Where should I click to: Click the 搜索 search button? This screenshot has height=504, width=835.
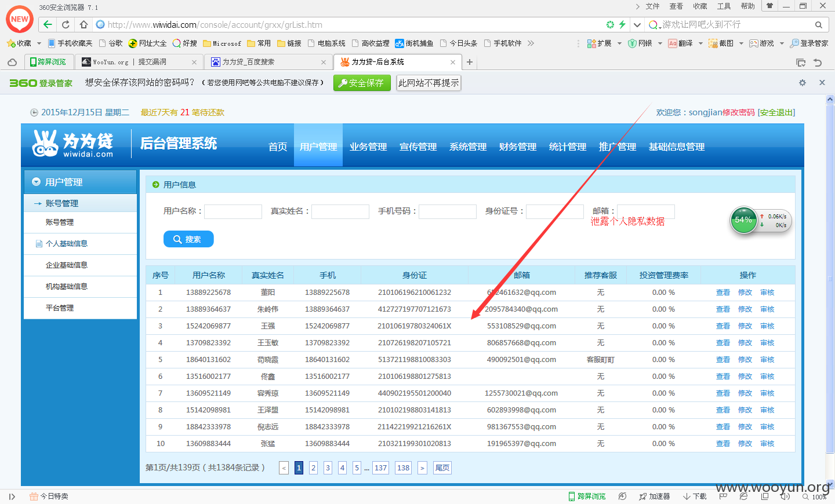[x=188, y=239]
